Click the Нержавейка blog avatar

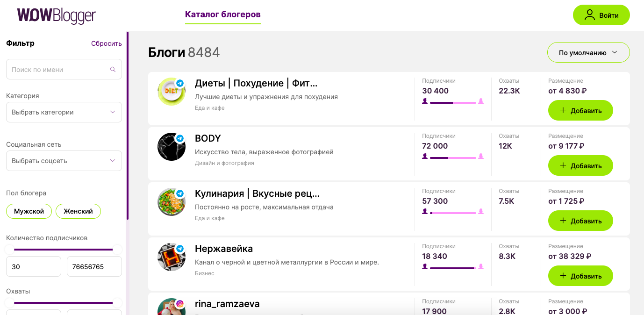pyautogui.click(x=171, y=257)
